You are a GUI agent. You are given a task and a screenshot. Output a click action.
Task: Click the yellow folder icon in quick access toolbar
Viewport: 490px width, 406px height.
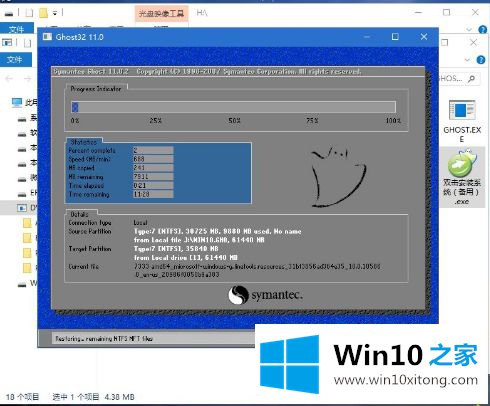[43, 13]
